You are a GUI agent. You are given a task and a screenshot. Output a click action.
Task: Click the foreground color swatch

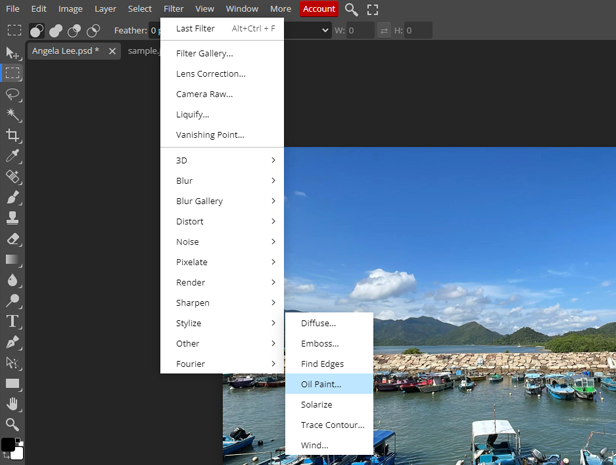coord(8,444)
